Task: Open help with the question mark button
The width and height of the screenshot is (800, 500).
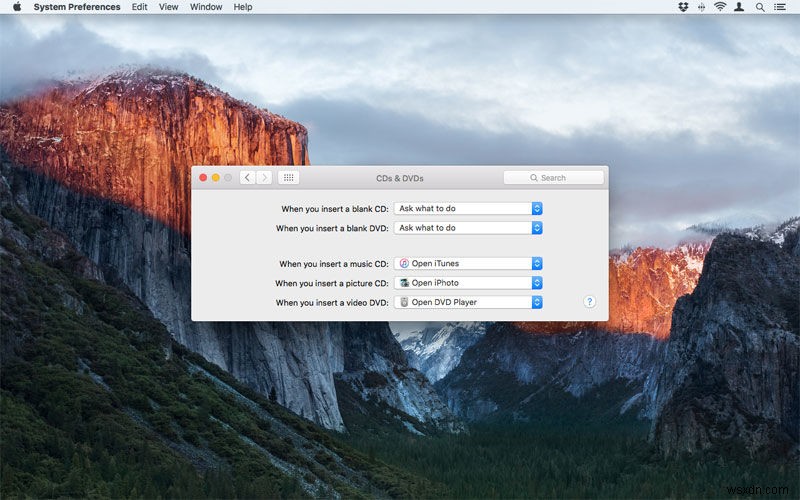Action: pos(589,301)
